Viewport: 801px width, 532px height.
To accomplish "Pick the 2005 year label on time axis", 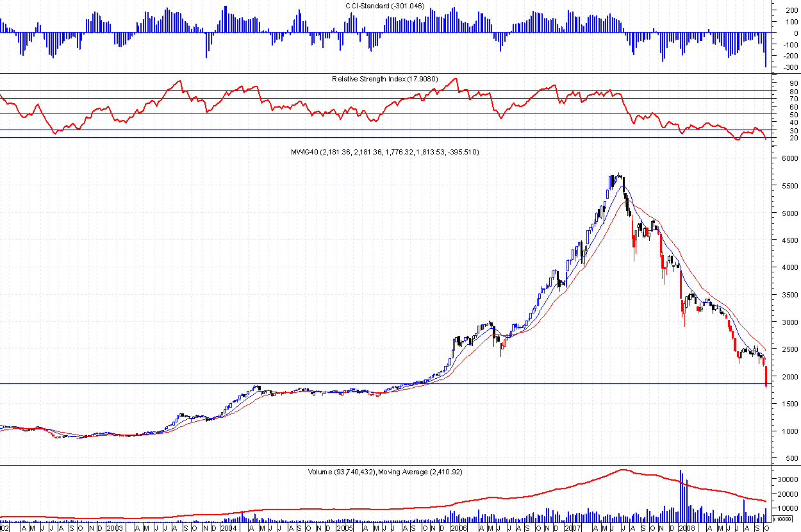I will [x=343, y=528].
